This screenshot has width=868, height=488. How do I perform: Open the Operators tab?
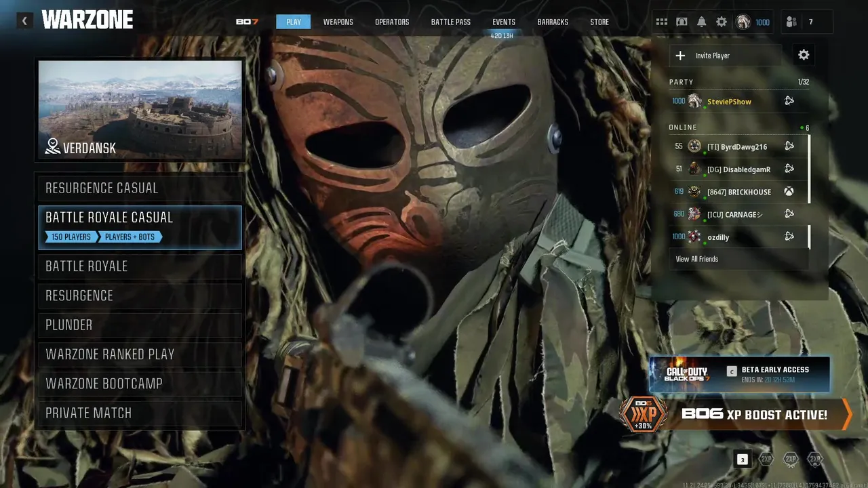(392, 22)
